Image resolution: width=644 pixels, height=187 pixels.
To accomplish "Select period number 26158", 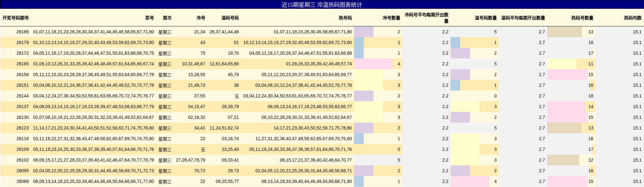I will coord(23,74).
